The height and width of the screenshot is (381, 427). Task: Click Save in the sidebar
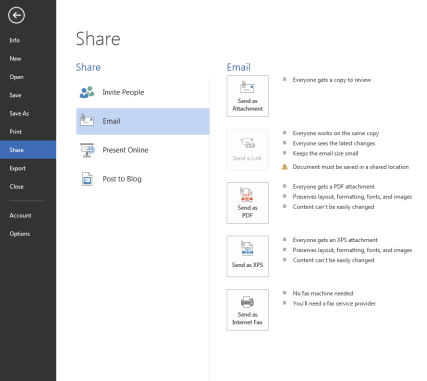pos(15,95)
